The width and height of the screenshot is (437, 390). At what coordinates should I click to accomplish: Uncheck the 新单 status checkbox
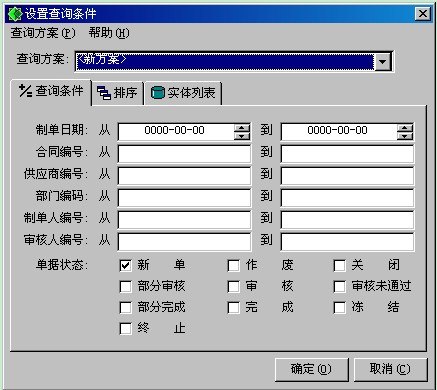coord(126,265)
